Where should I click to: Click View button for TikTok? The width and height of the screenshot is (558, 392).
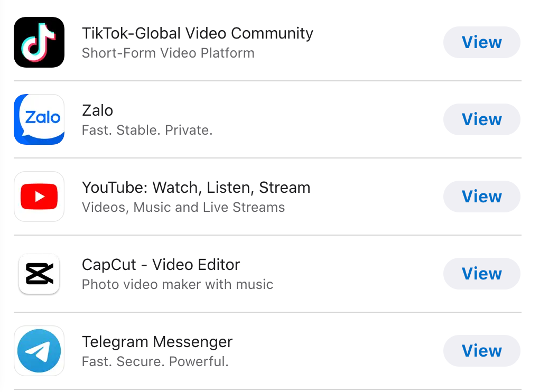click(x=482, y=42)
